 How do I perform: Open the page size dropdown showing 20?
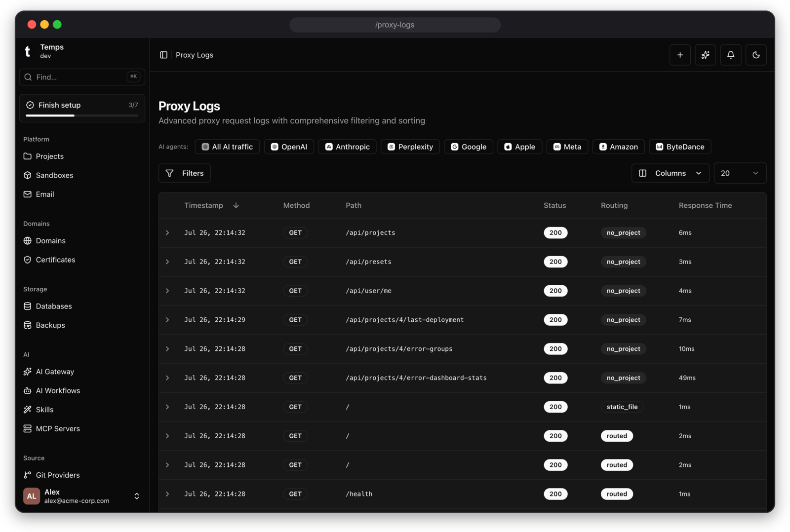click(x=740, y=173)
